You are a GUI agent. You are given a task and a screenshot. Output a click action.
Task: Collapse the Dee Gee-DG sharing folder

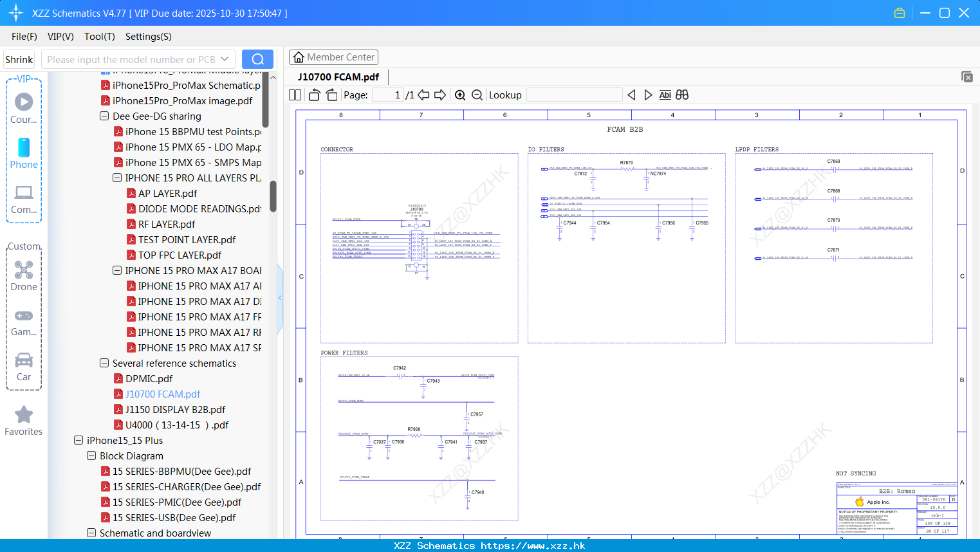coord(104,116)
